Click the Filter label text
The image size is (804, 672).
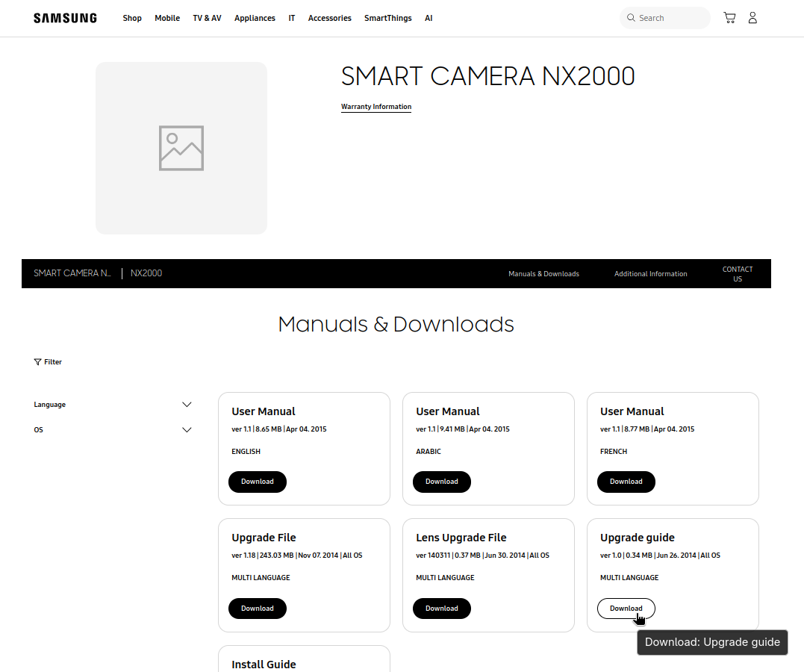tap(53, 362)
